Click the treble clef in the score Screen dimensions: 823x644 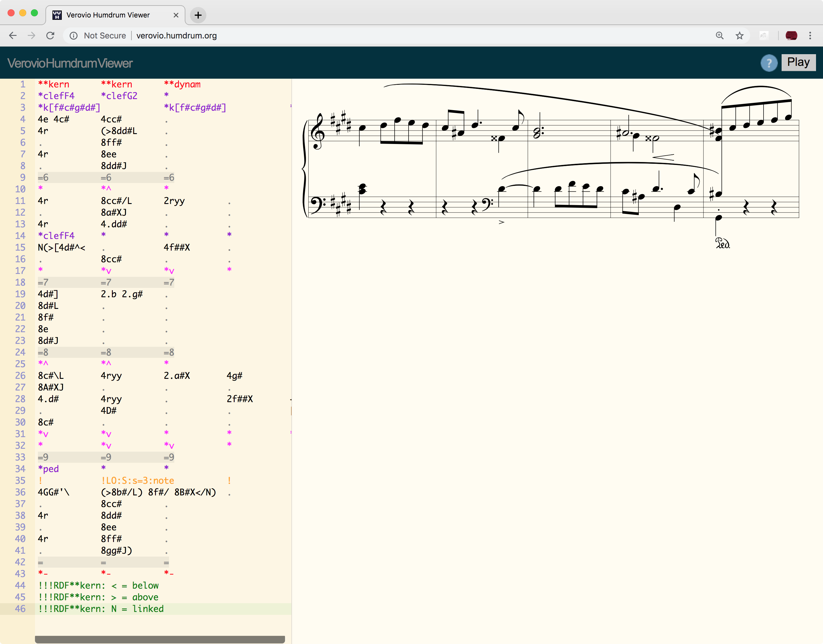point(319,132)
